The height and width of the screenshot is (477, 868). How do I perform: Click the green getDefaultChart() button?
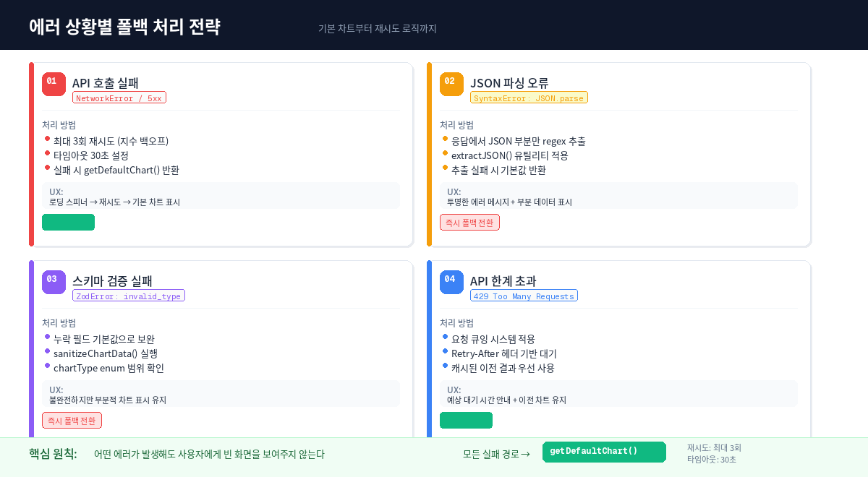(x=604, y=452)
